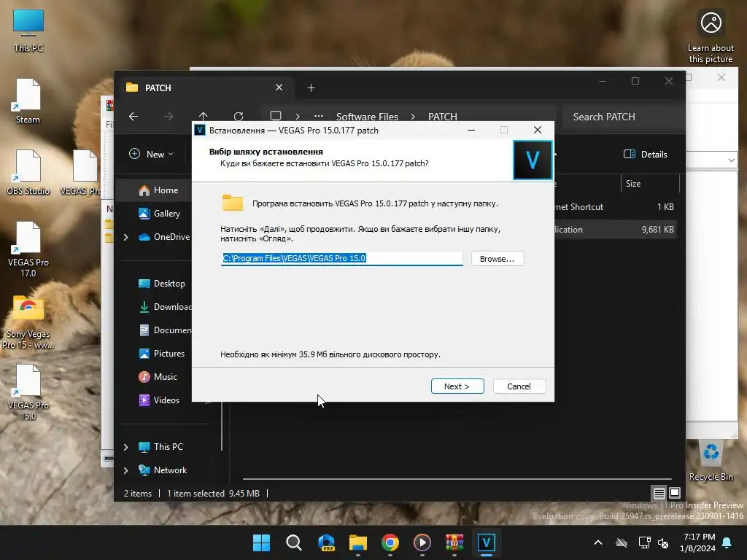This screenshot has height=560, width=747.
Task: Sort files by the Size column
Action: click(x=650, y=184)
